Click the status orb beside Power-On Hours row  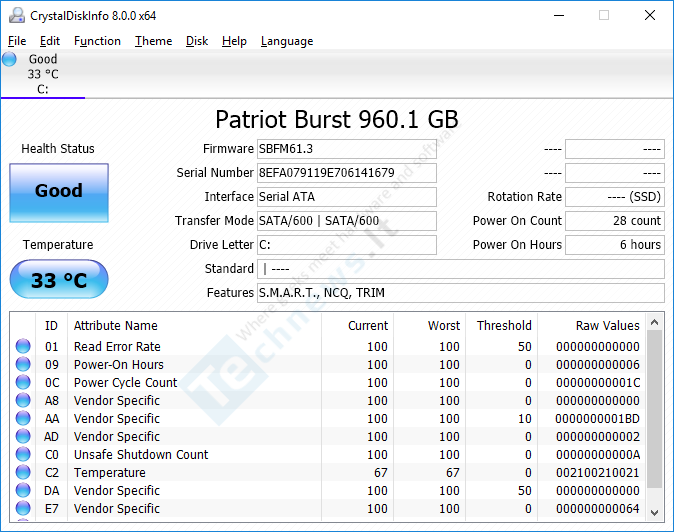pyautogui.click(x=23, y=365)
